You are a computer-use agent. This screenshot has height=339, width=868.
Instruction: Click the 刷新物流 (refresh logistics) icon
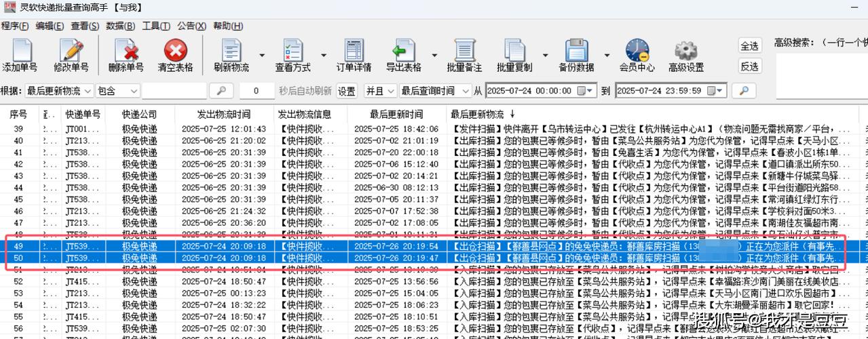pos(231,49)
